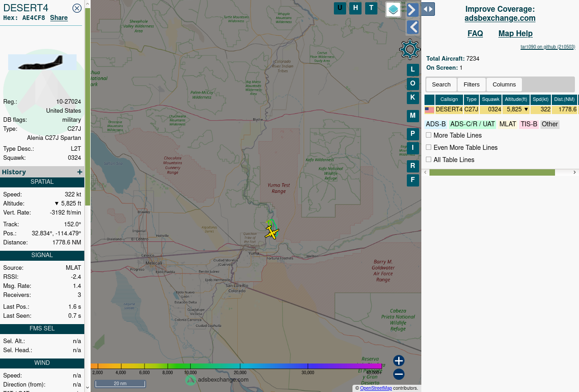Click the H map toggle button
This screenshot has width=579, height=392.
point(356,8)
